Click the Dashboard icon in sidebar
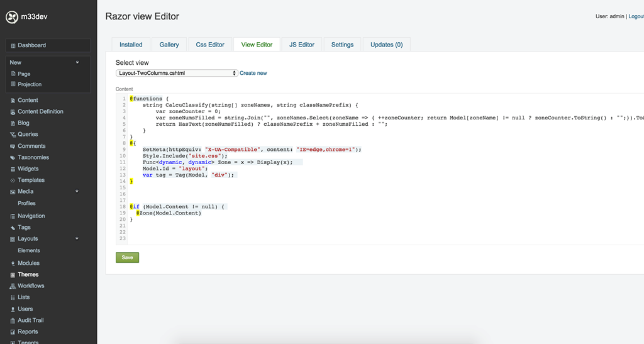The image size is (644, 344). coord(13,46)
